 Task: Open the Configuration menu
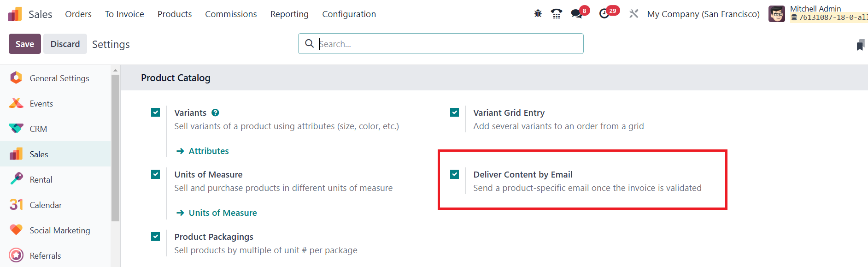coord(349,14)
